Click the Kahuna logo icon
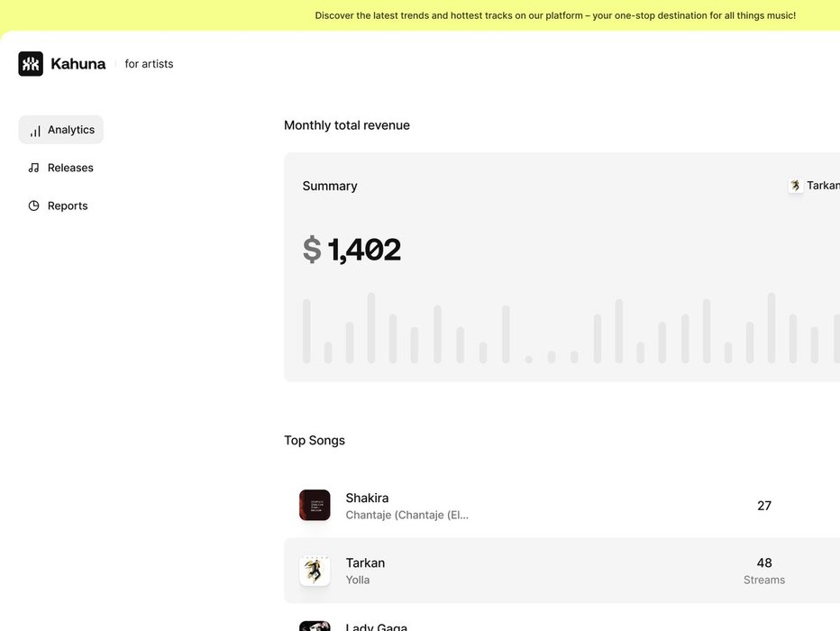Image resolution: width=840 pixels, height=631 pixels. 31,64
